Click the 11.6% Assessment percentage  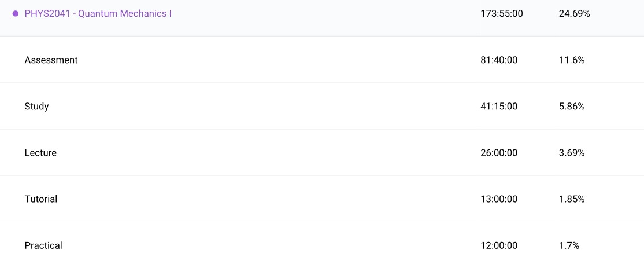[x=572, y=60]
